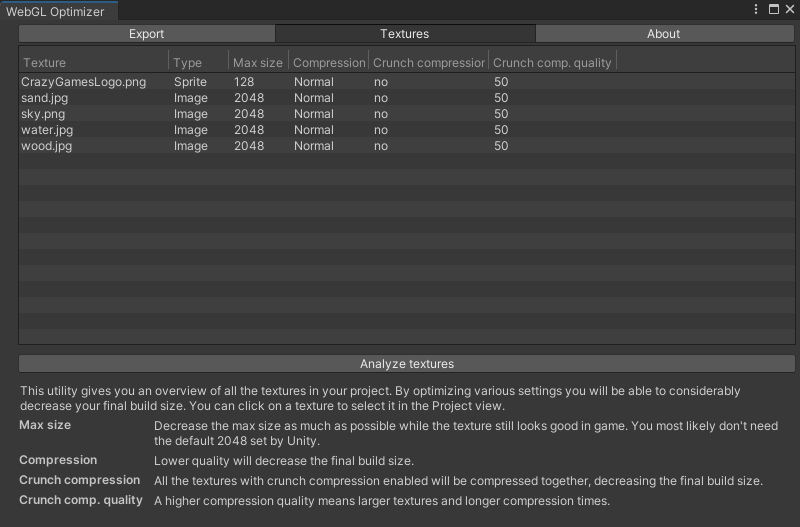Screen dimensions: 800x527
Task: Close the WebGL Optimizer window
Action: 789,9
